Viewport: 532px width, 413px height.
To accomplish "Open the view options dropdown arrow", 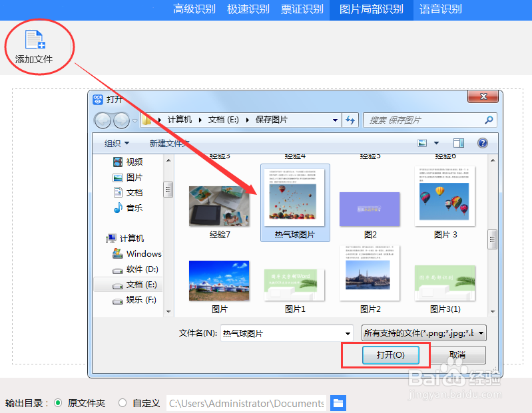I will pos(436,143).
